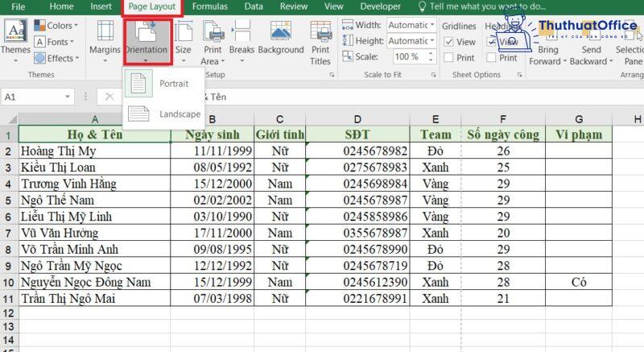Image resolution: width=644 pixels, height=352 pixels.
Task: Switch to the Review tab
Action: pos(293,6)
